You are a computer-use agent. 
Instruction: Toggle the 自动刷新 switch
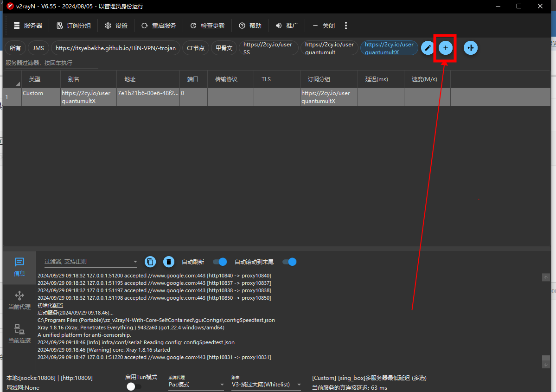(220, 262)
